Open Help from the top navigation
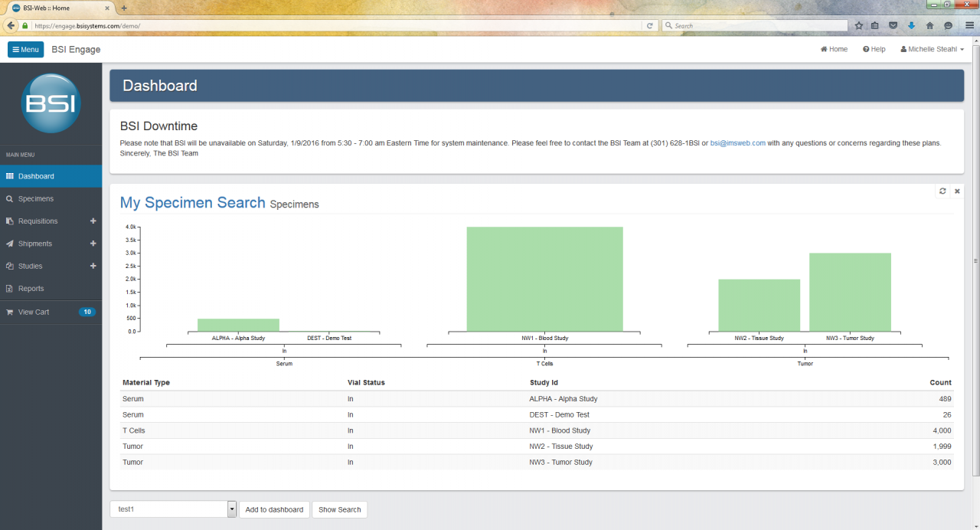The height and width of the screenshot is (530, 980). pos(874,49)
